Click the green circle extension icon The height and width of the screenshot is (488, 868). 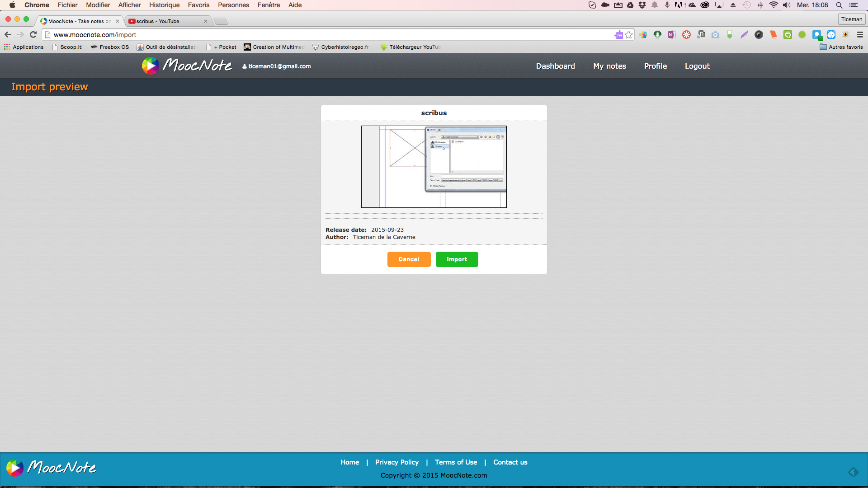tap(802, 35)
